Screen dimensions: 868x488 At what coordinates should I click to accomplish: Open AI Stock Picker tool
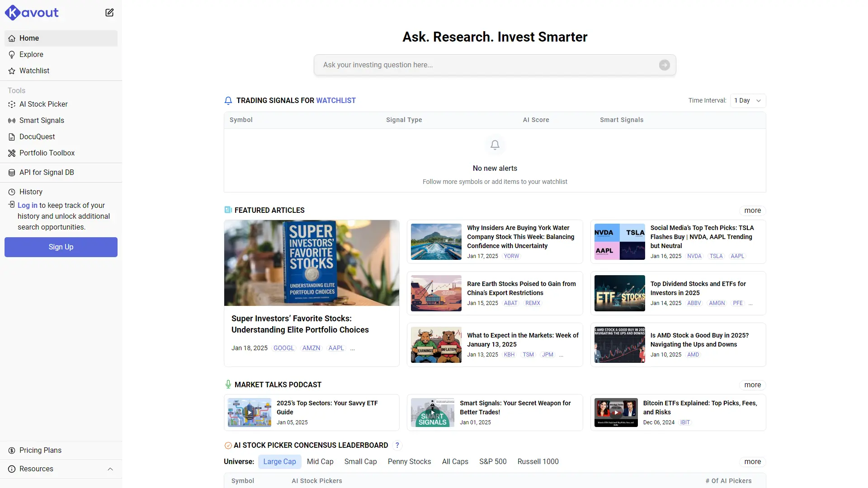[43, 104]
